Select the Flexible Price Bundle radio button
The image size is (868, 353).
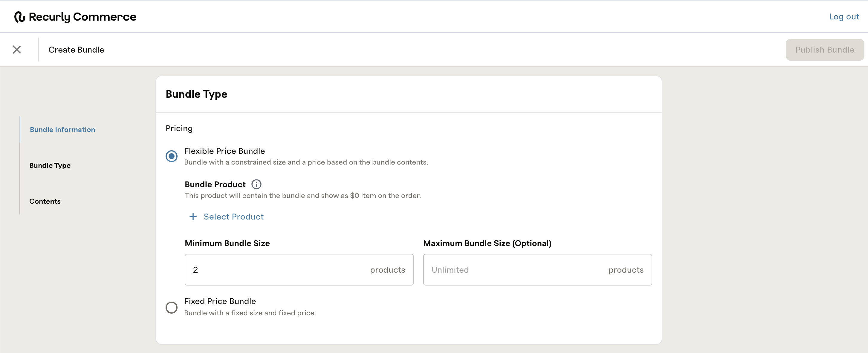coord(171,156)
